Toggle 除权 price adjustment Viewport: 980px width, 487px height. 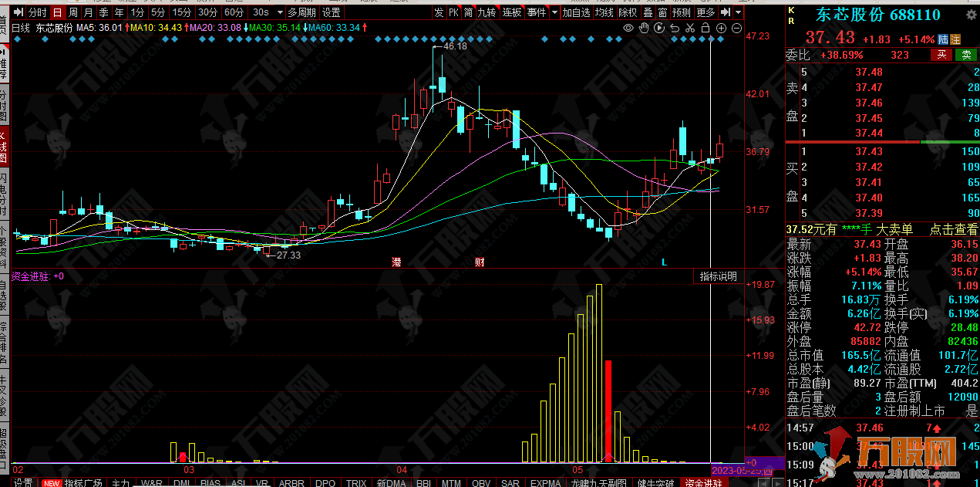[x=628, y=12]
